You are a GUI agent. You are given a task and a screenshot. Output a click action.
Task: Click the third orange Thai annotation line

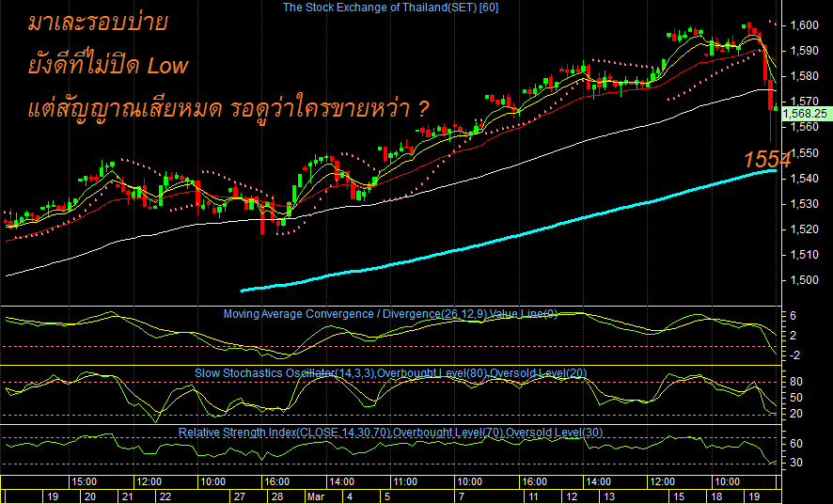pyautogui.click(x=228, y=109)
